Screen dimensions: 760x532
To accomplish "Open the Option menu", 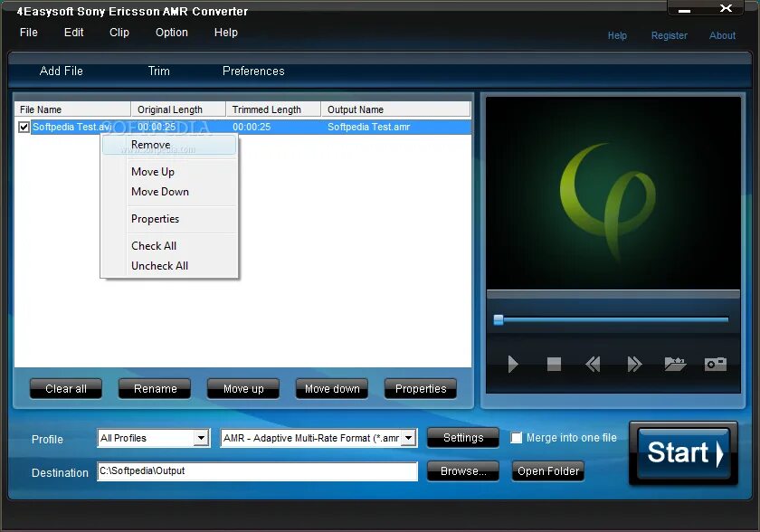I will click(x=172, y=33).
